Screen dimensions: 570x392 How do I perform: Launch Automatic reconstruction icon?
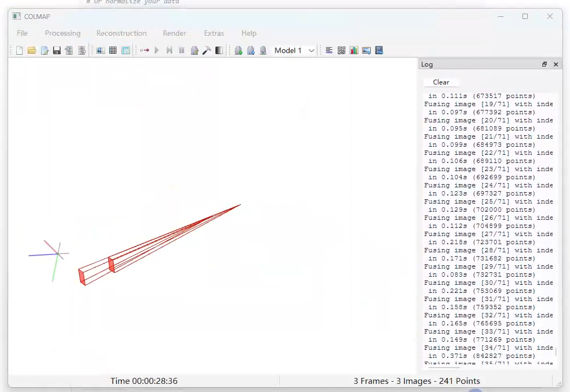(145, 50)
